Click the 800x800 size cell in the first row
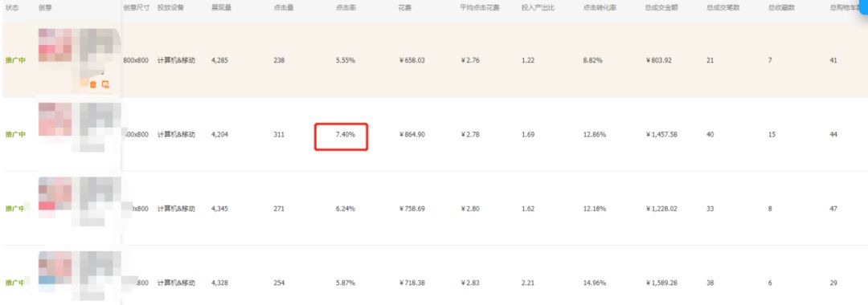 136,60
